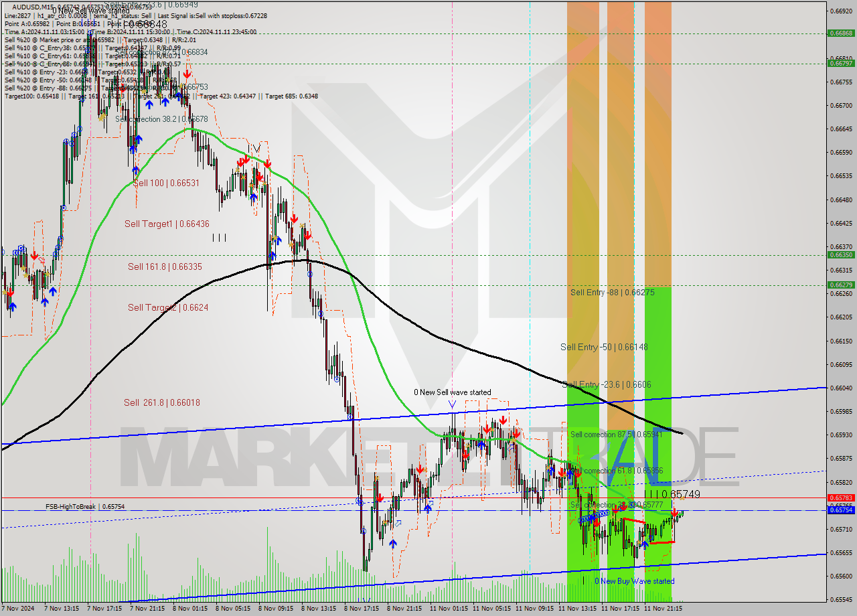Screen dimensions: 857x616
Task: Select the 0.65875 price axis value
Action: click(841, 459)
